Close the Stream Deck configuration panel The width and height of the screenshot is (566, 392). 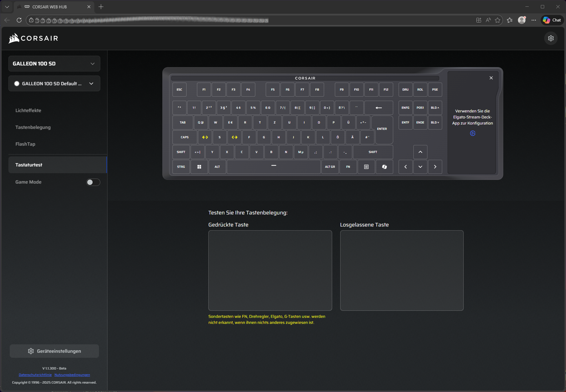point(491,78)
